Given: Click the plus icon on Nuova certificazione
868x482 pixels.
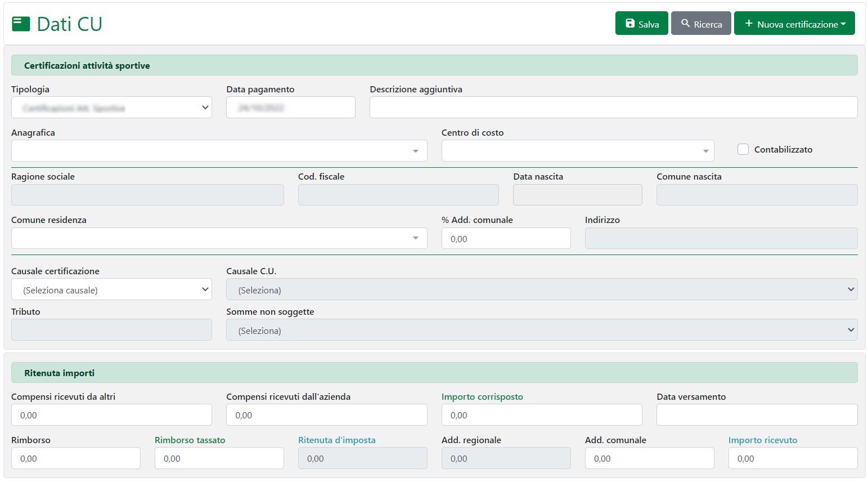Looking at the screenshot, I should click(x=749, y=24).
